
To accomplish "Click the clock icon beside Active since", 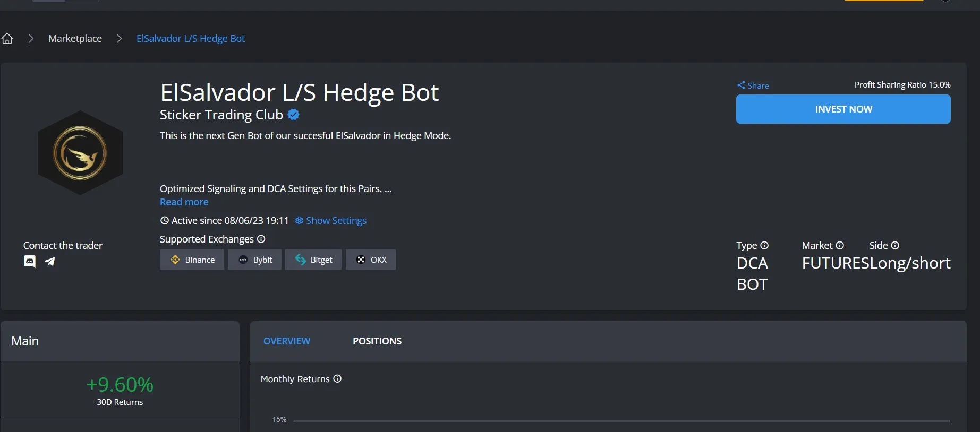I will pyautogui.click(x=165, y=220).
